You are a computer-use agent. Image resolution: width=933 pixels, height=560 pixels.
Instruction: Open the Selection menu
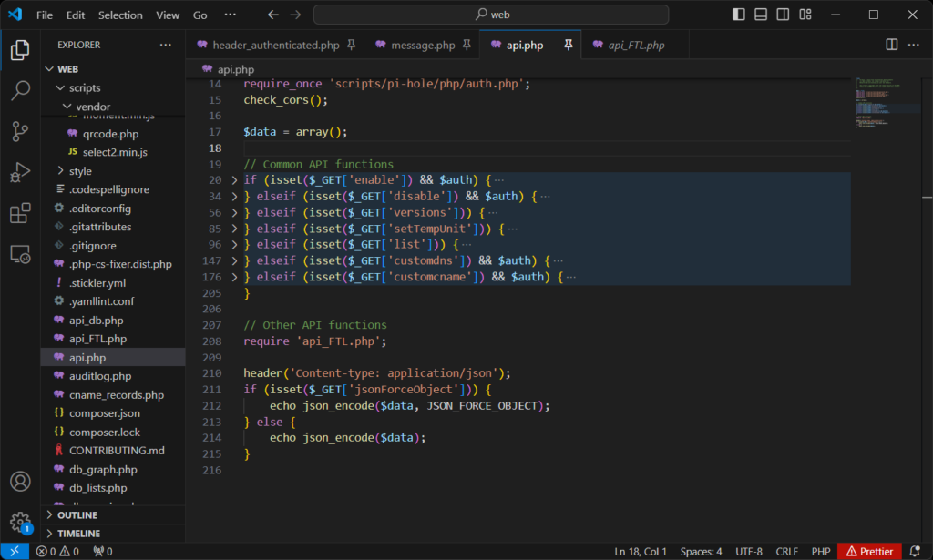120,15
